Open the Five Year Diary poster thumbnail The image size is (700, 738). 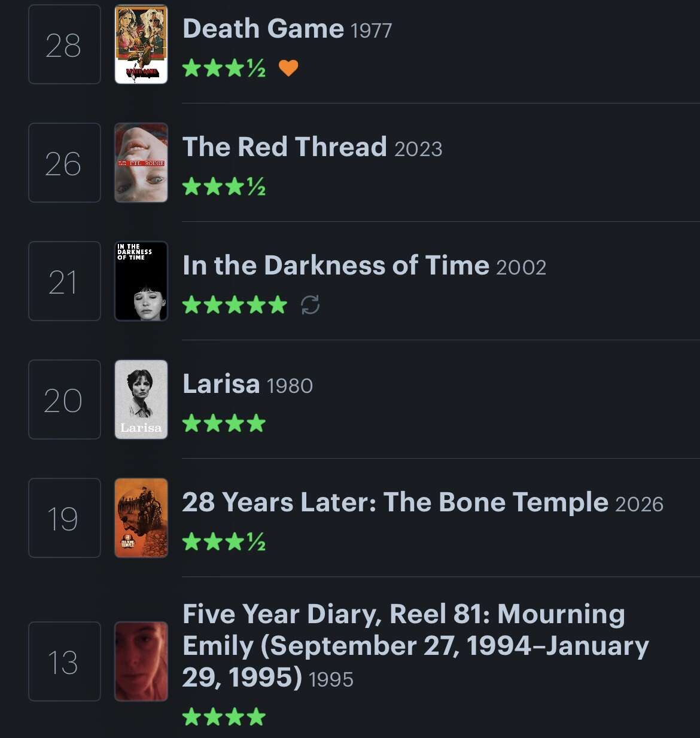click(x=141, y=661)
